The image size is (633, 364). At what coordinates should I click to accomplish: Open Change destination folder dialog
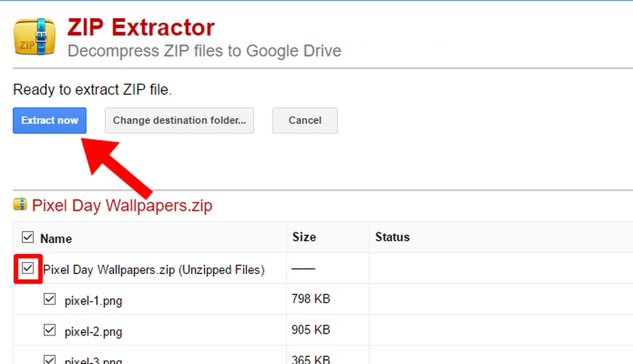pos(179,120)
